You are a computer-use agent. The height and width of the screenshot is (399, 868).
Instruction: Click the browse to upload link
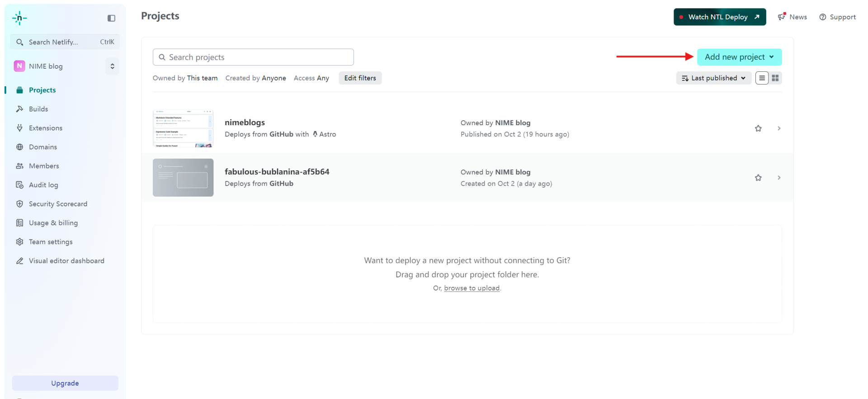click(x=472, y=288)
